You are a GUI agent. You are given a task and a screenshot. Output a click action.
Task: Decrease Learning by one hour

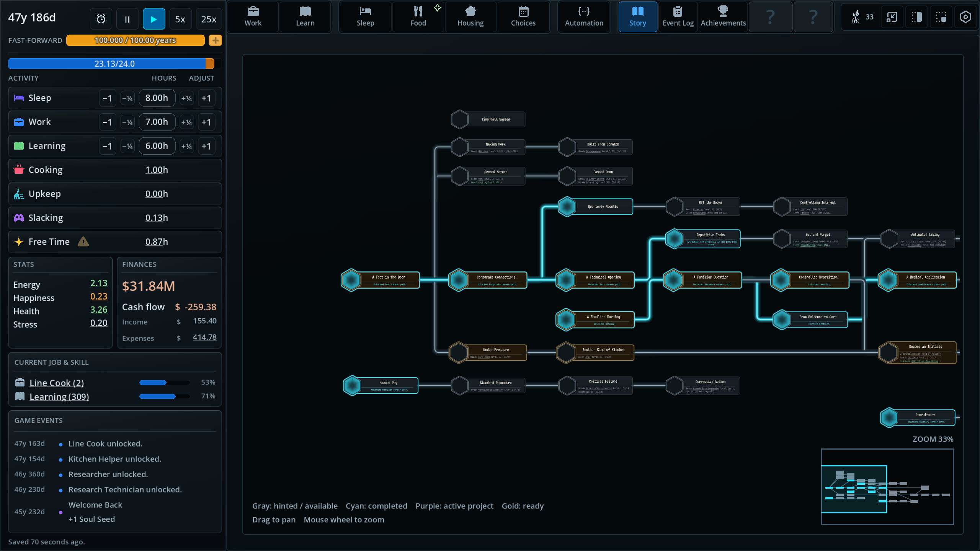pyautogui.click(x=107, y=146)
